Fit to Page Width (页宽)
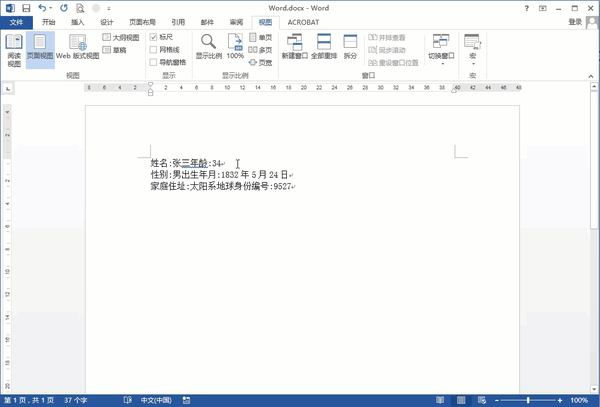This screenshot has height=407, width=600. point(261,63)
